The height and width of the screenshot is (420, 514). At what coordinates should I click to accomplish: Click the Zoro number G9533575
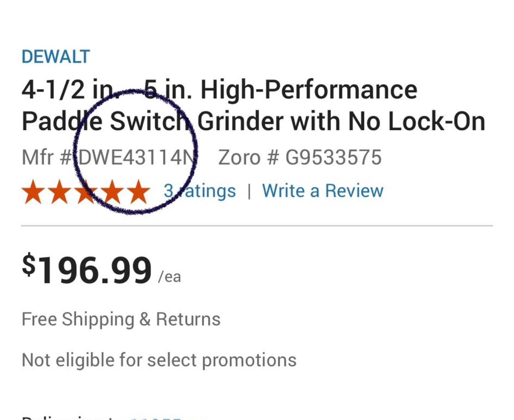[x=333, y=157]
